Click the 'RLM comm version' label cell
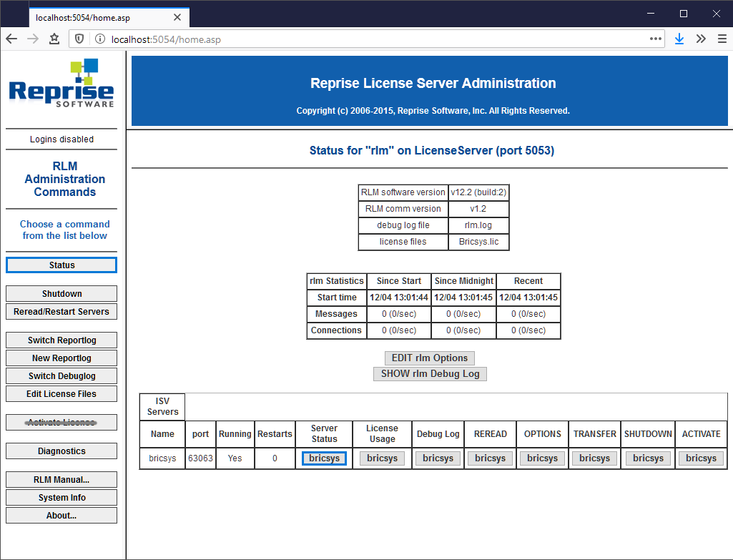733x560 pixels. (x=403, y=209)
